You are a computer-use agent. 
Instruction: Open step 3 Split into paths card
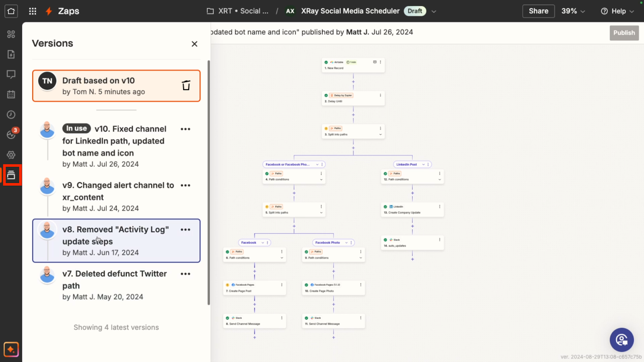pyautogui.click(x=353, y=132)
